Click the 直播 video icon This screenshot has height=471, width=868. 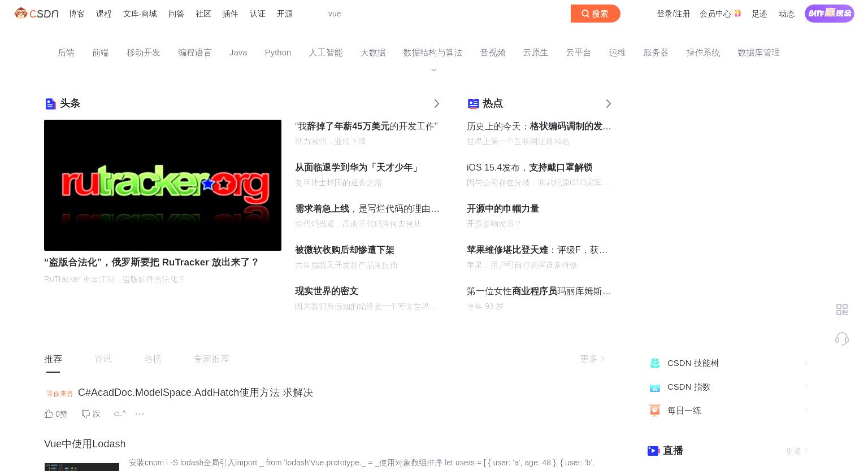pos(653,451)
